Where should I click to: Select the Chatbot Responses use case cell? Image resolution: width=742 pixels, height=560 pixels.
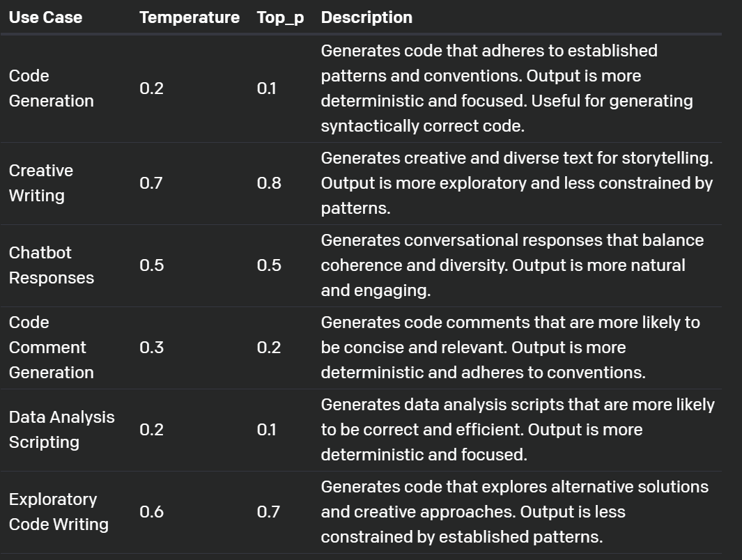51,265
